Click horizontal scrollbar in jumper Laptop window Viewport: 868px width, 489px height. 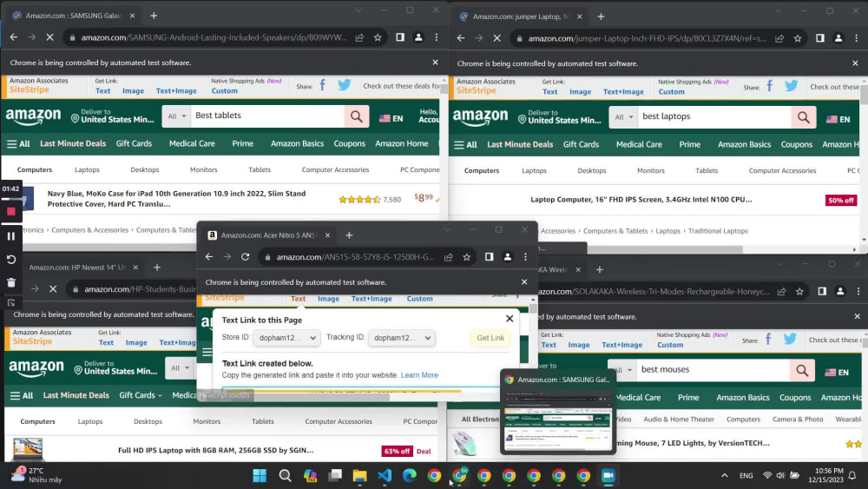coord(664,249)
